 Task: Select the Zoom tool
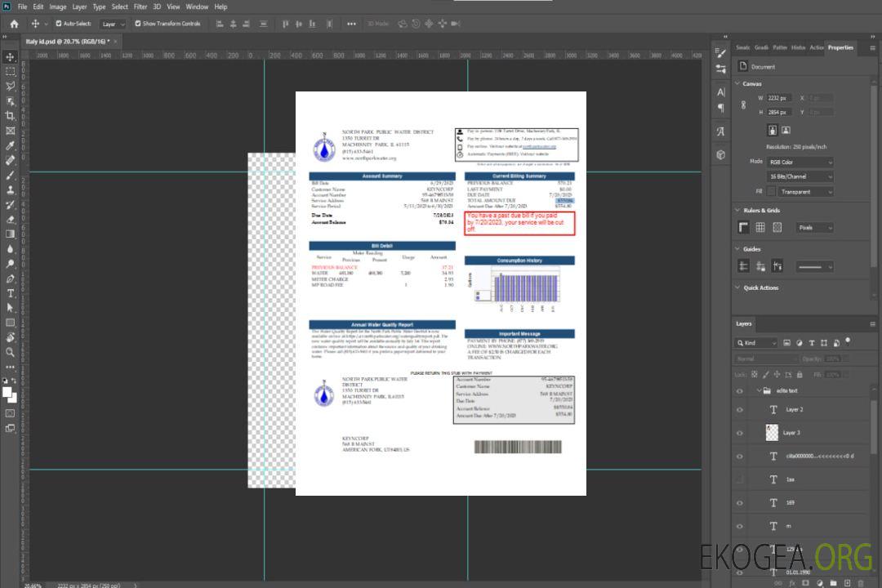(11, 352)
